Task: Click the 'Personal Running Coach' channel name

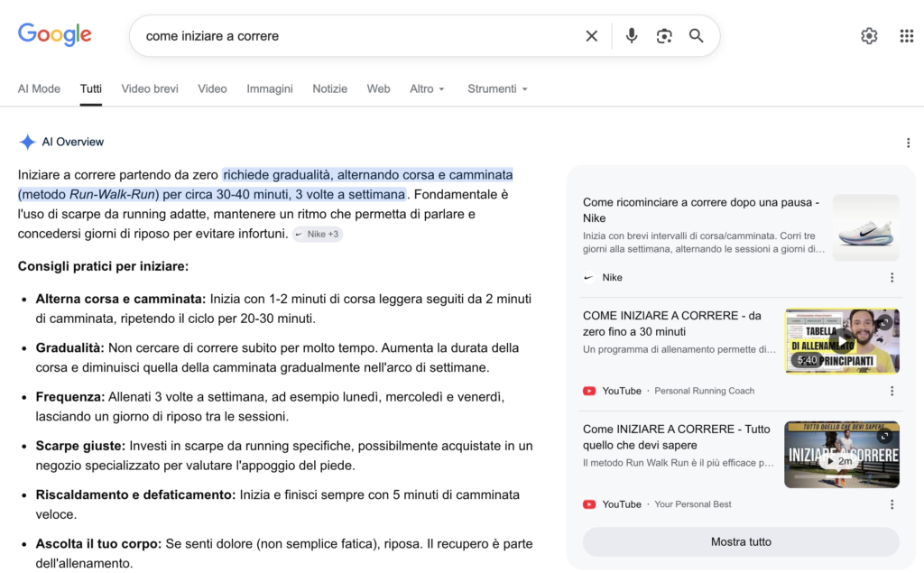Action: [x=704, y=391]
